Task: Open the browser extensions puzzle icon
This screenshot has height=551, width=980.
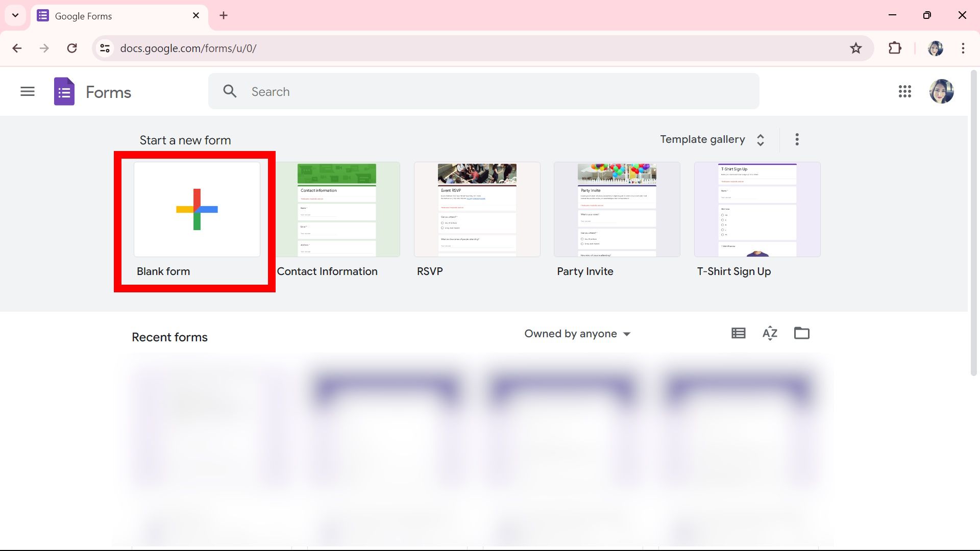Action: pos(895,48)
